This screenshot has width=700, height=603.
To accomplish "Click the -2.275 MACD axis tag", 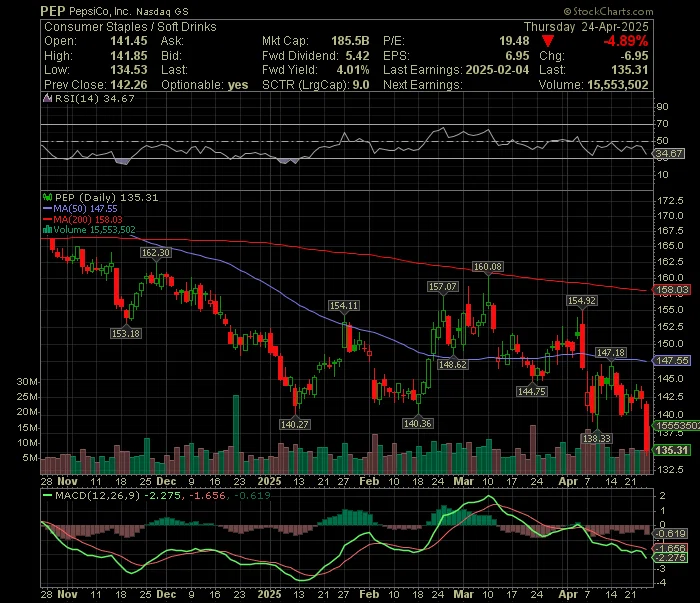I will (671, 557).
